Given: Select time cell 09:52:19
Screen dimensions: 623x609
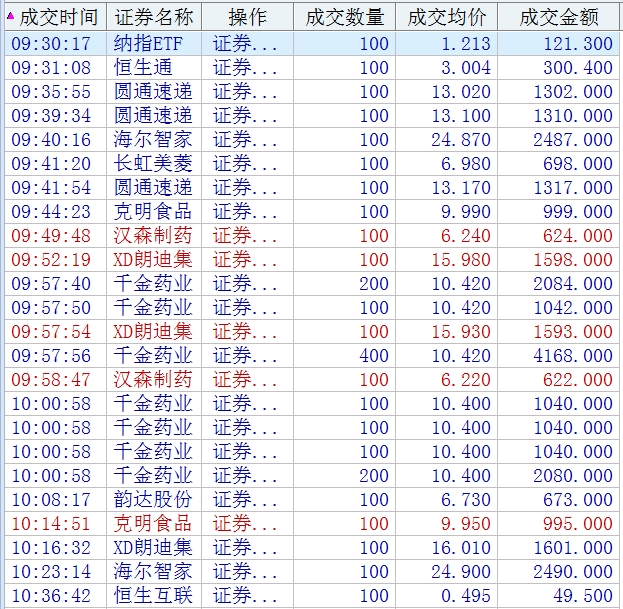Looking at the screenshot, I should pyautogui.click(x=51, y=259).
